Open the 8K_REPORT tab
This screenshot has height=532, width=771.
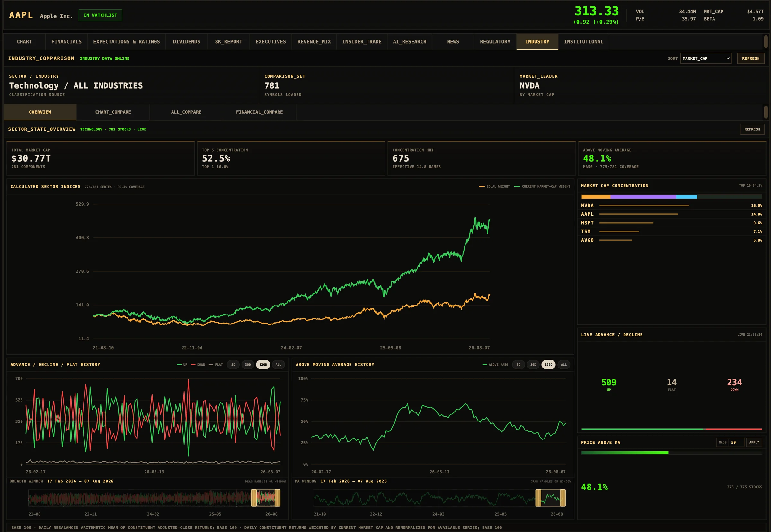(x=228, y=42)
